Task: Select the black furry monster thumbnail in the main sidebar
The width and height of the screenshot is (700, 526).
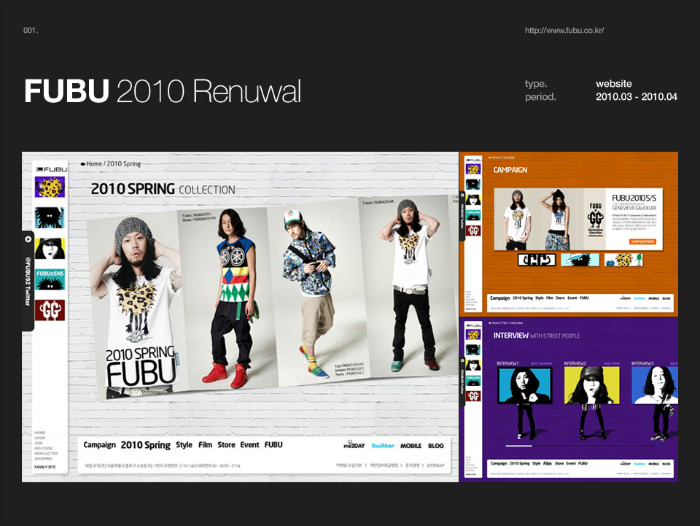Action: click(50, 218)
